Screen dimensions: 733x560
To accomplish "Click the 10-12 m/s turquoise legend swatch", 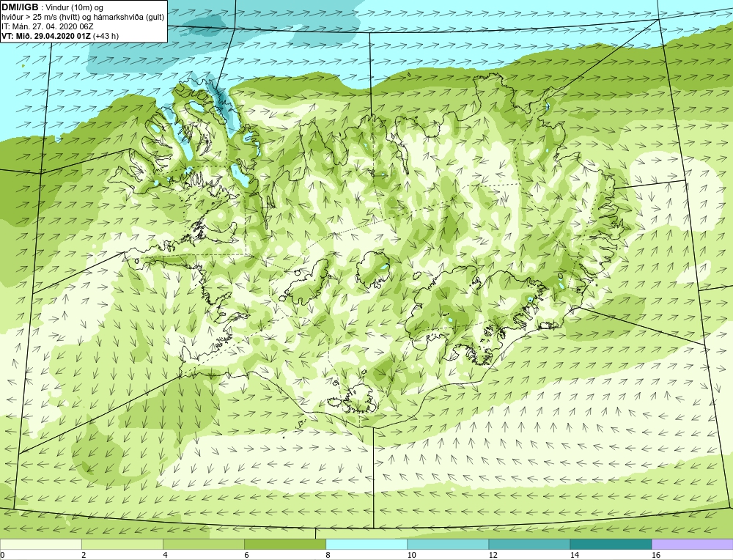I will tap(448, 544).
